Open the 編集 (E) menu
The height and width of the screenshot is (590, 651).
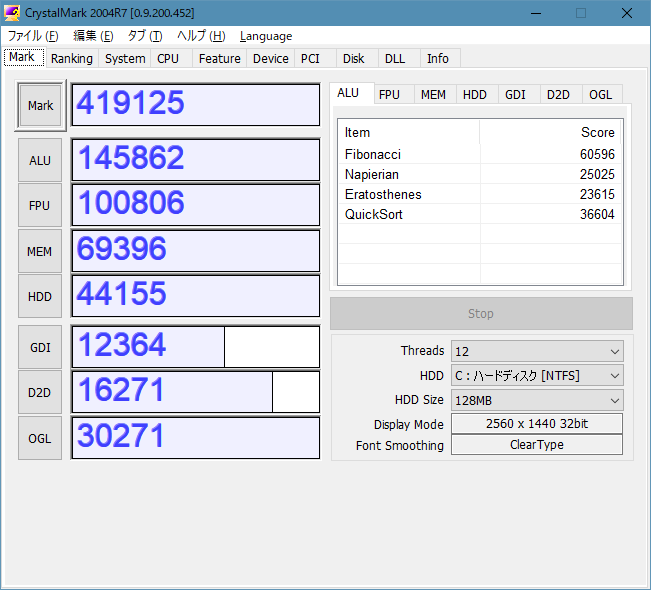(93, 36)
